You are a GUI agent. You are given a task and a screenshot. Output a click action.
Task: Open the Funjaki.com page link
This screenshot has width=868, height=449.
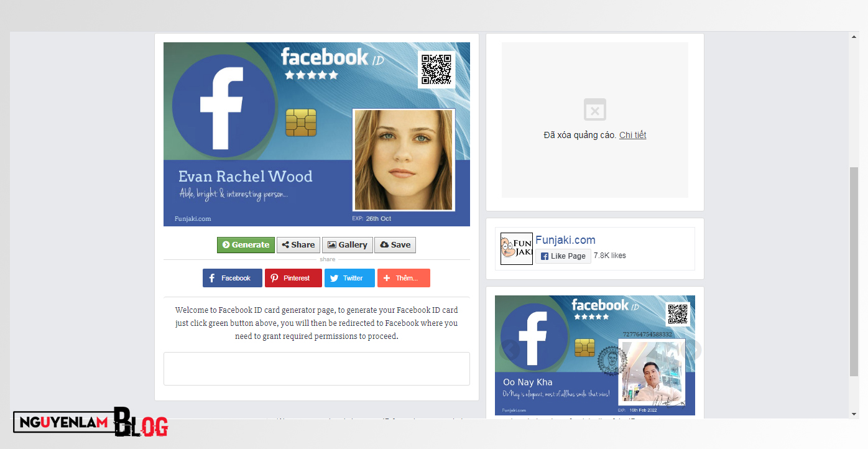click(565, 240)
